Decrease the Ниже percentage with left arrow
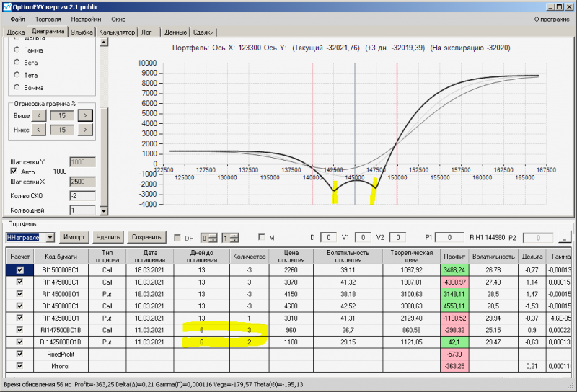Image resolution: width=577 pixels, height=392 pixels. point(41,130)
